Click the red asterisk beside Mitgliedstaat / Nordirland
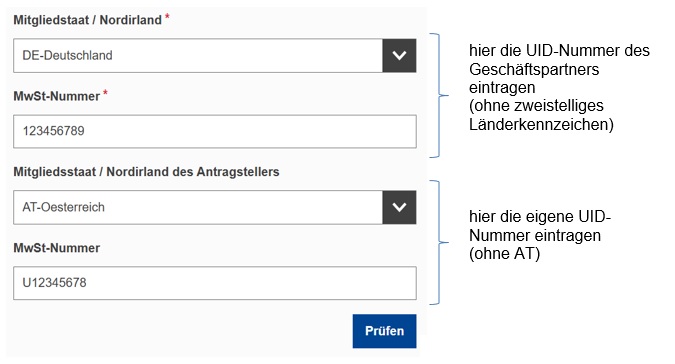Viewport: 675px width, 364px height. [167, 17]
